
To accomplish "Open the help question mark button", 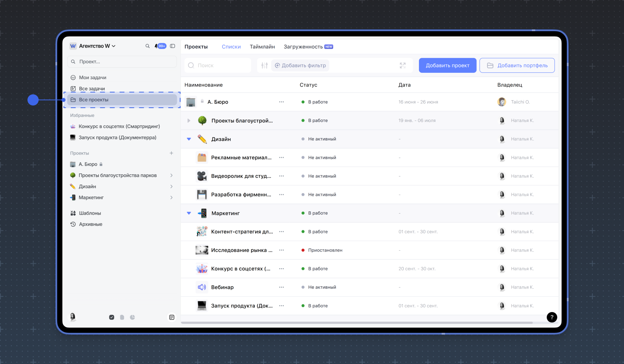I will click(x=552, y=317).
